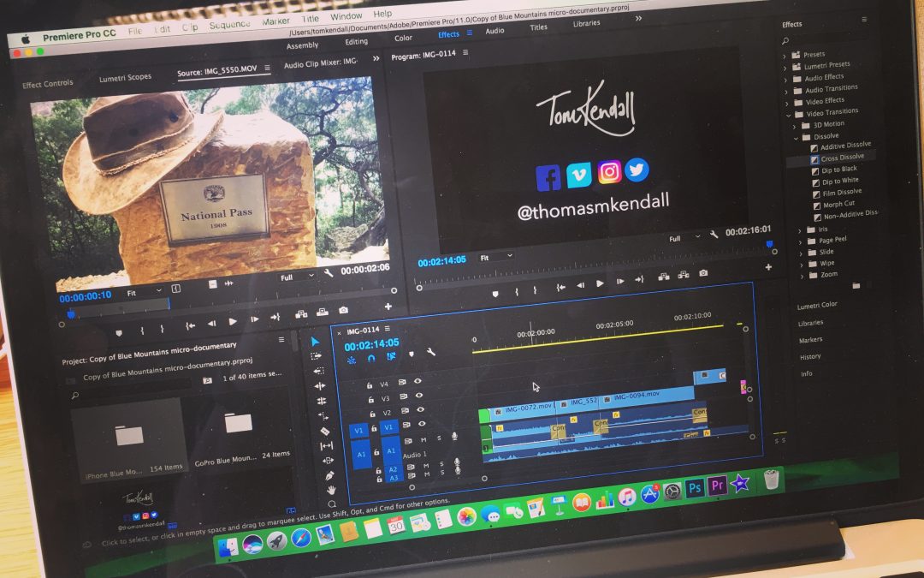Open the Lumetri Color panel
This screenshot has width=924, height=578.
[x=816, y=305]
